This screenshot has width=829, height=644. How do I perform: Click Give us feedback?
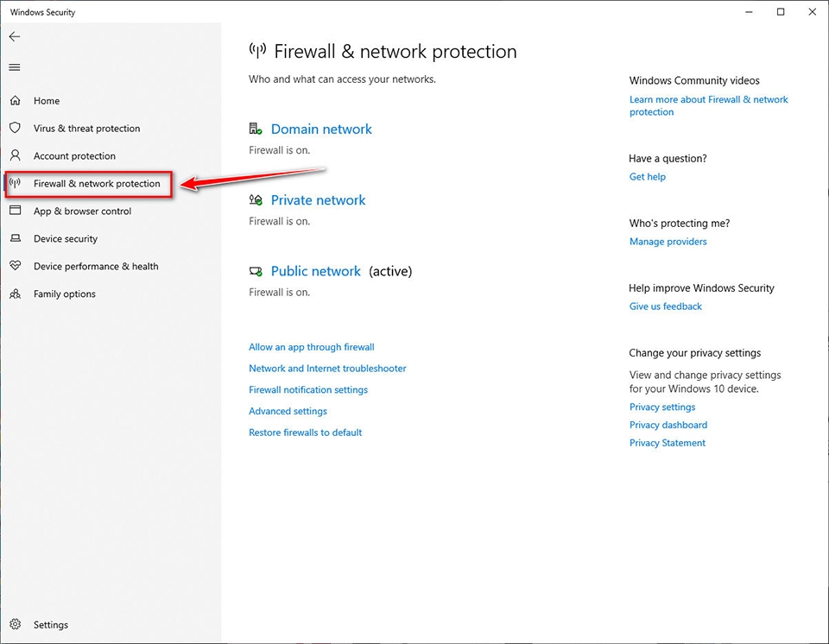point(665,306)
